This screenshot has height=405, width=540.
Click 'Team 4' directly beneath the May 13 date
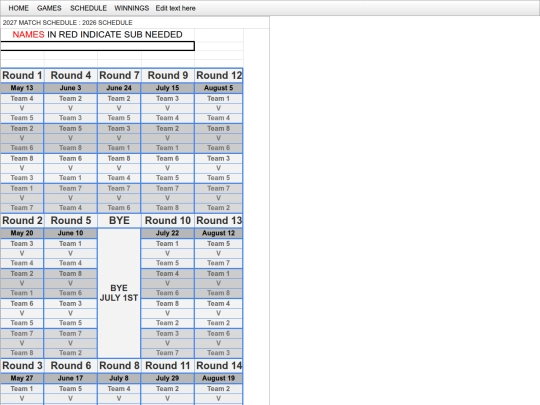tap(22, 98)
